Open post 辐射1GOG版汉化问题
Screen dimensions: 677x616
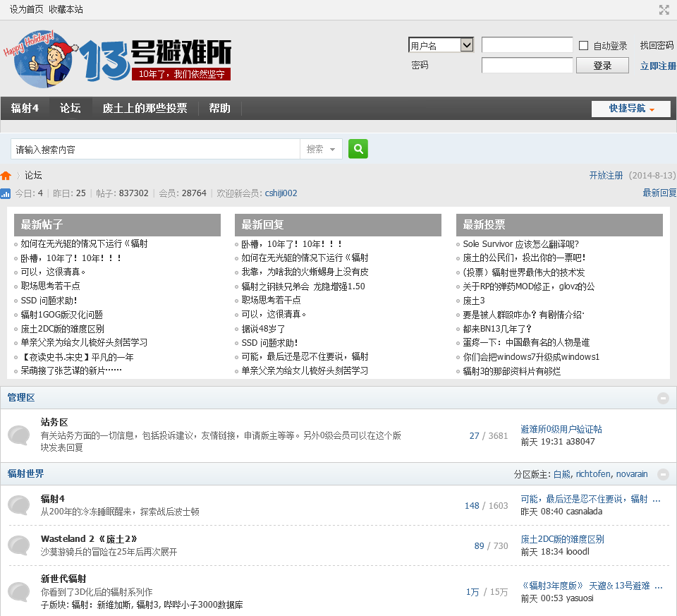pyautogui.click(x=62, y=315)
